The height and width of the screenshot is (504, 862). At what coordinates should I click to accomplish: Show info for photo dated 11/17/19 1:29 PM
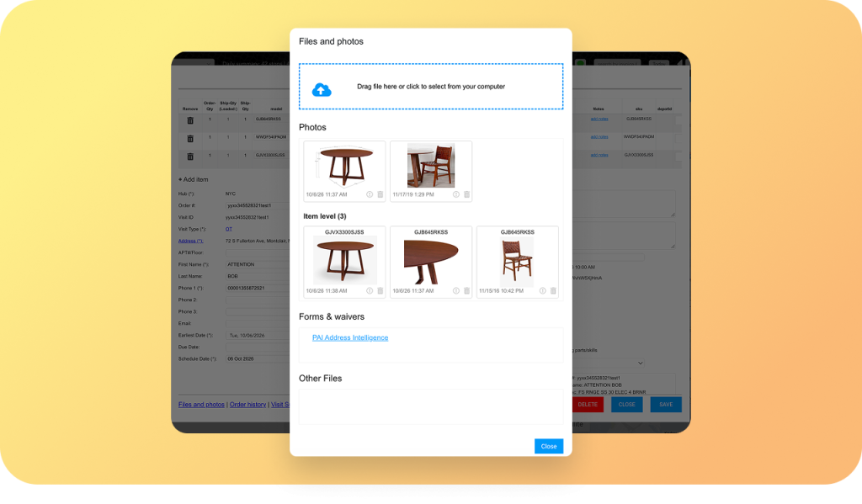(455, 194)
